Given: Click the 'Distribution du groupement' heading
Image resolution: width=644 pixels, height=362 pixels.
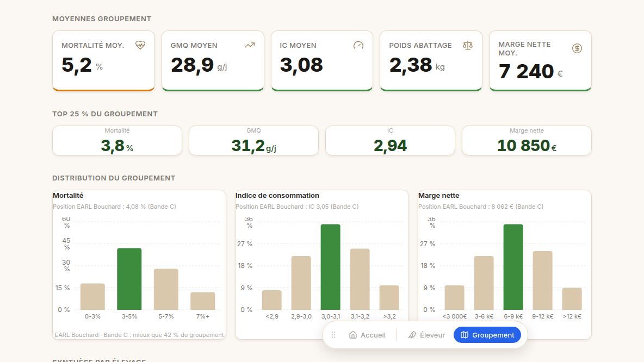Looking at the screenshot, I should [114, 178].
